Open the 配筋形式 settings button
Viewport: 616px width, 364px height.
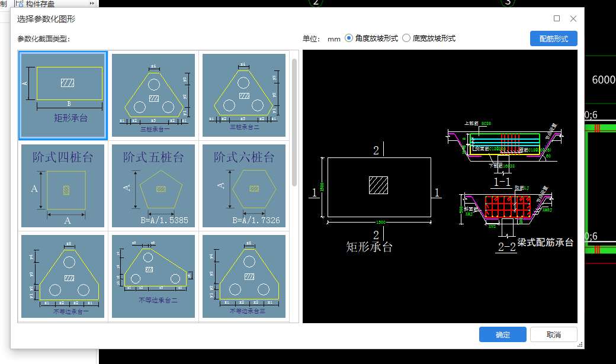coord(554,38)
